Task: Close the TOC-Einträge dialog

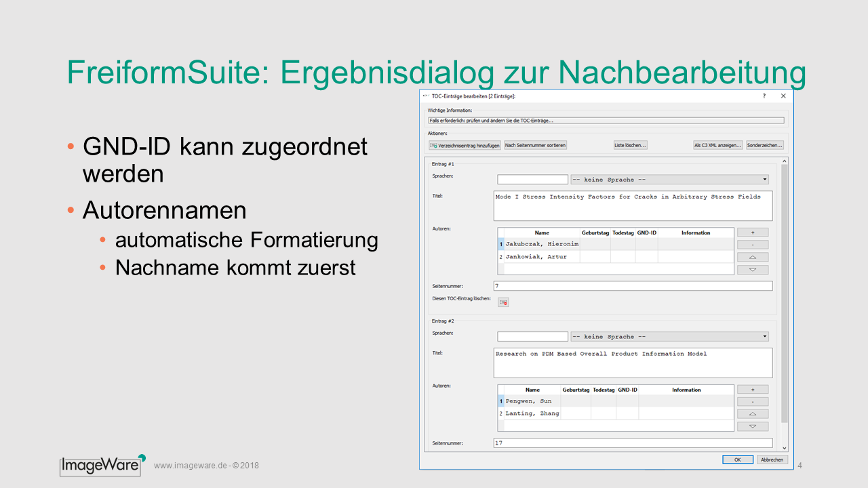Action: [x=783, y=96]
